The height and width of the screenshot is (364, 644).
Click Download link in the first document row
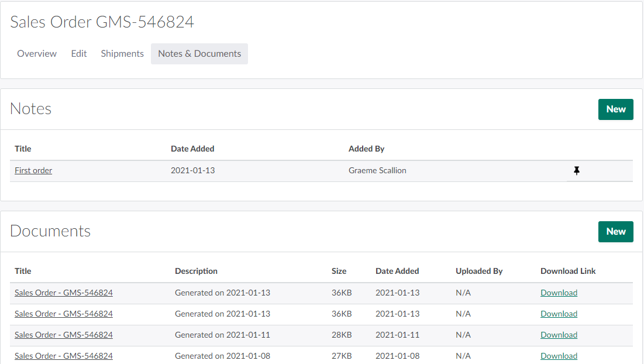[559, 293]
